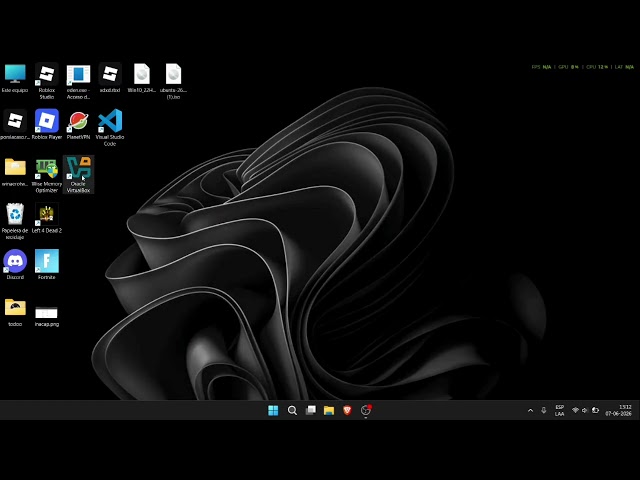Show hidden system tray icons
640x480 pixels.
pyautogui.click(x=530, y=411)
